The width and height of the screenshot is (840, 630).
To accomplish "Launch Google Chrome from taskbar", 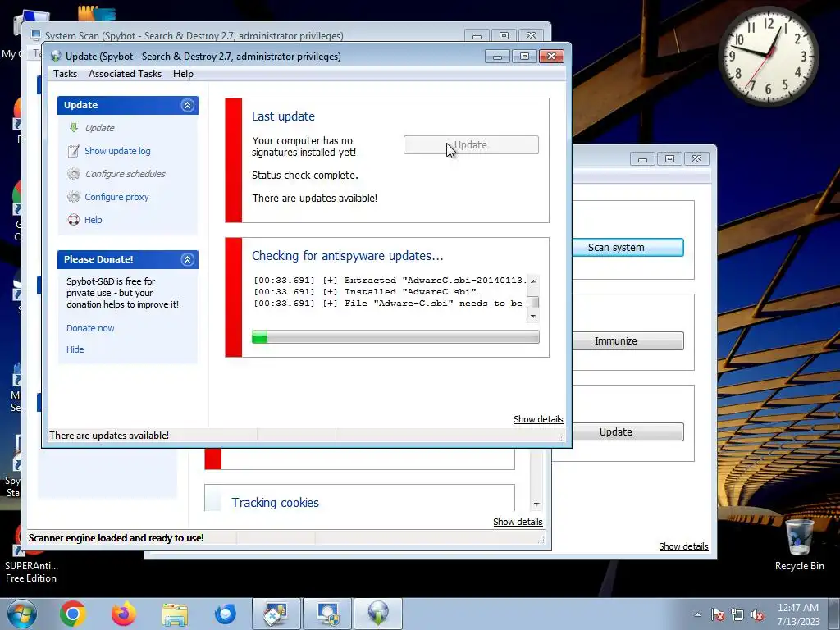I will tap(73, 614).
